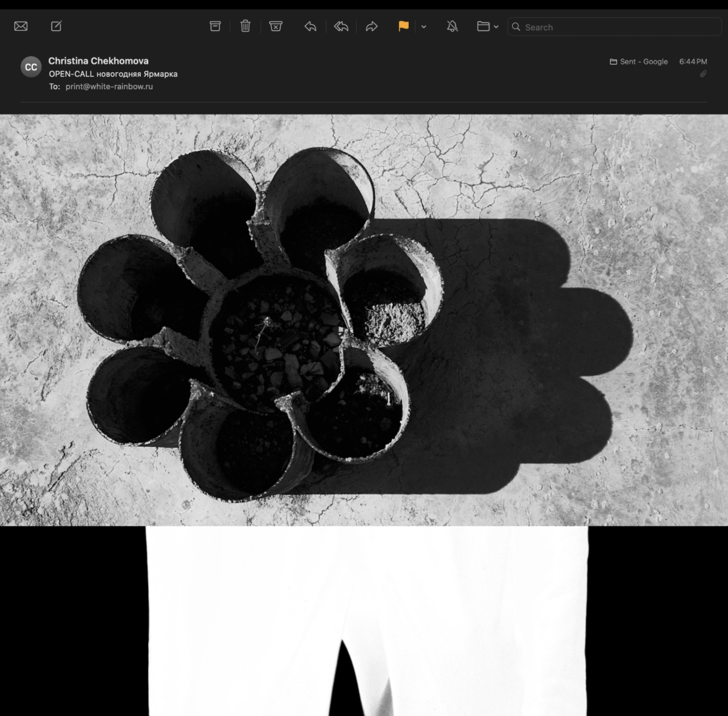Click sender name Christina Chekhomova

[99, 61]
